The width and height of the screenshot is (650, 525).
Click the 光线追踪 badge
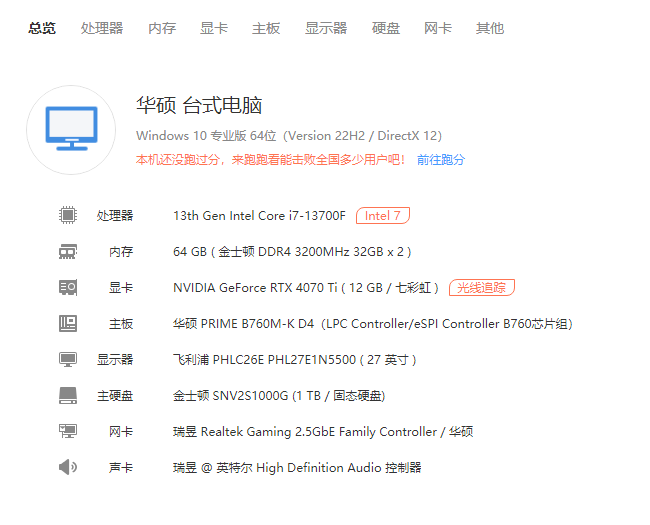click(481, 287)
